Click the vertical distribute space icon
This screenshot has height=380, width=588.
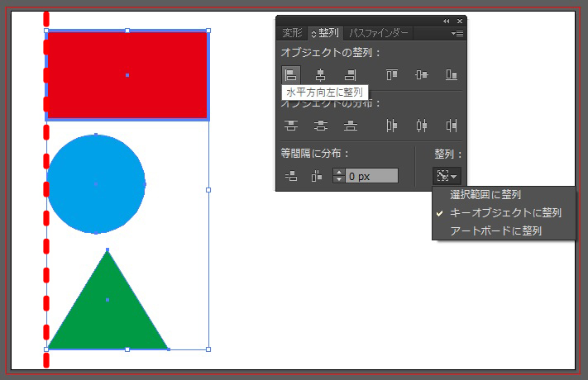291,176
